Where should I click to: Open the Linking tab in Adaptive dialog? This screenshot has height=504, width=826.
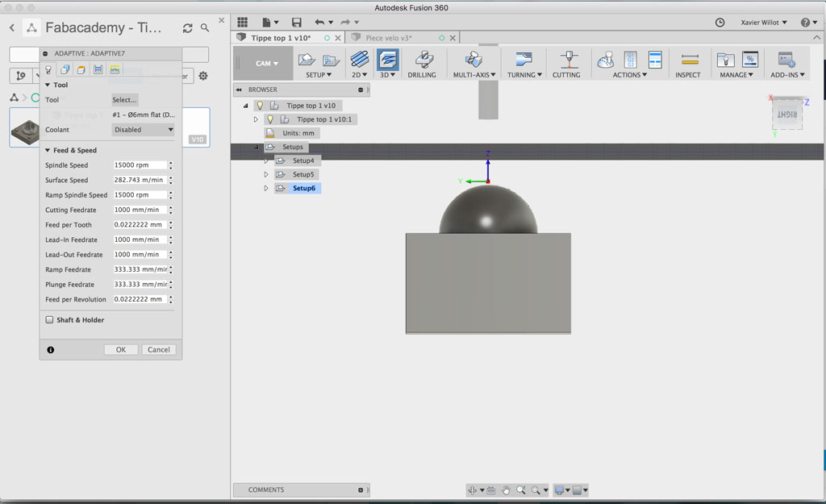115,69
